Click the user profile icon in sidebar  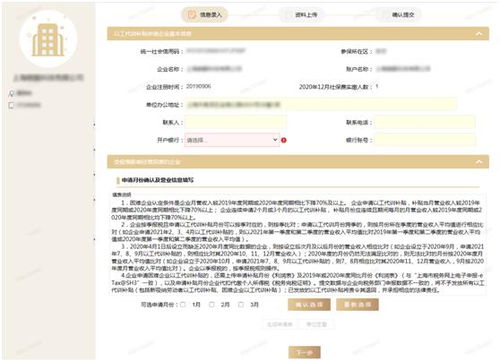[12, 93]
